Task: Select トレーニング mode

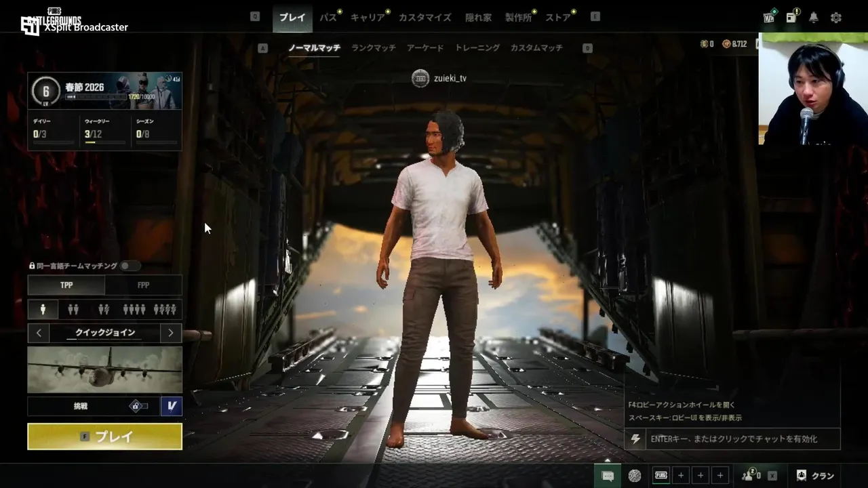Action: [x=477, y=48]
